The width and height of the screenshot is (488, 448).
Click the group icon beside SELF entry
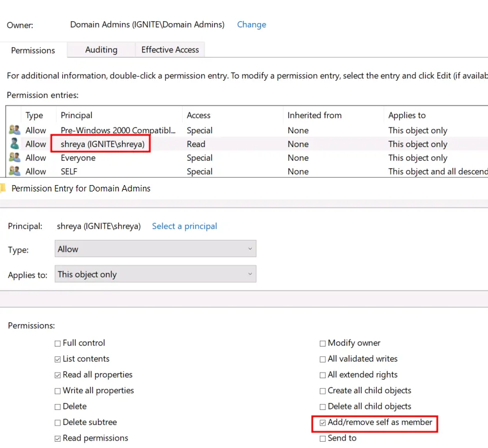[14, 171]
